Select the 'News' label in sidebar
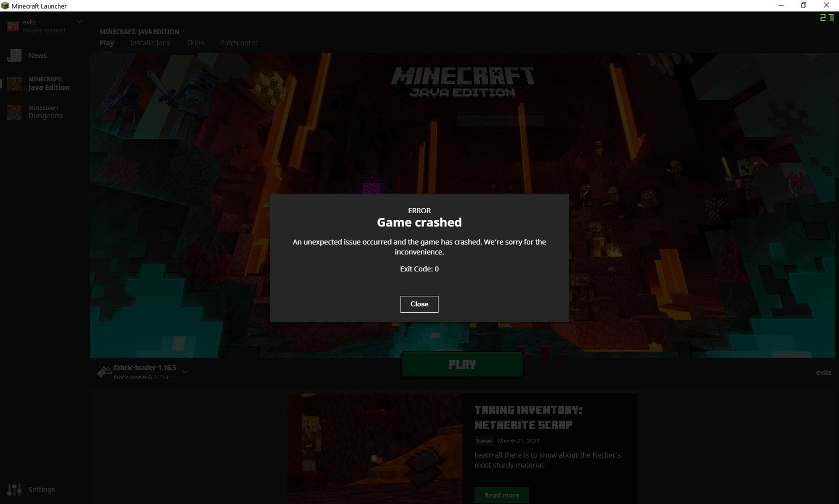The height and width of the screenshot is (504, 839). [x=37, y=55]
